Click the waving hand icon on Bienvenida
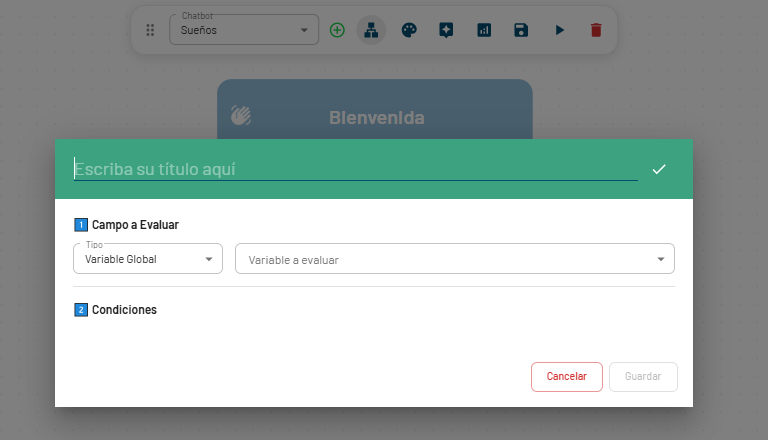This screenshot has height=440, width=768. 241,116
